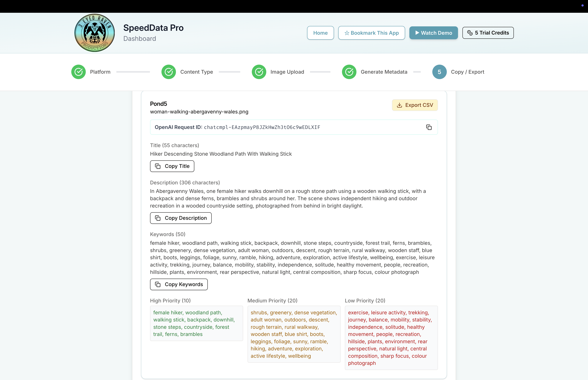
Task: Click the Title (55 characters) label
Action: pos(174,146)
